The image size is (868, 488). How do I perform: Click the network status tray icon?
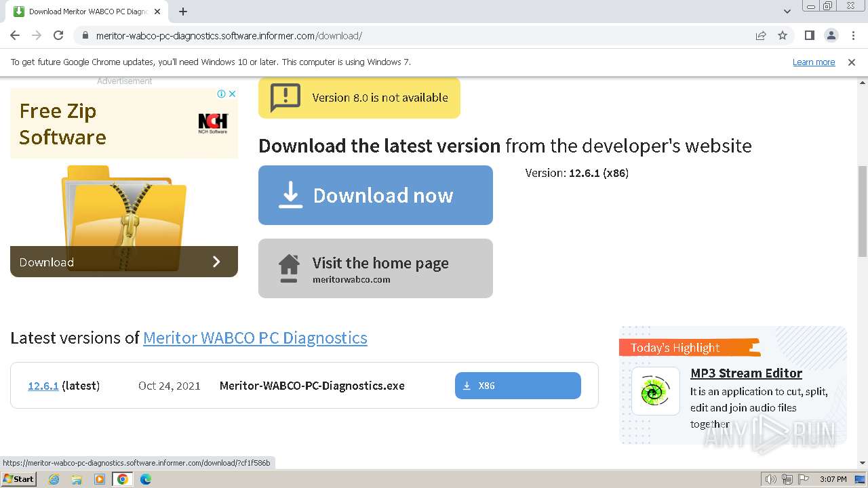click(787, 479)
